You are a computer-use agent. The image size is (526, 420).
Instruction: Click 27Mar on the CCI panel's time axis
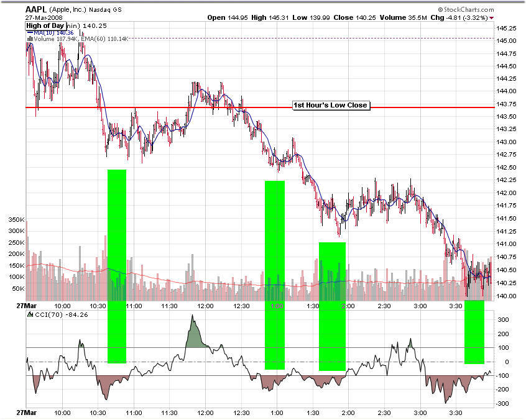click(x=27, y=413)
